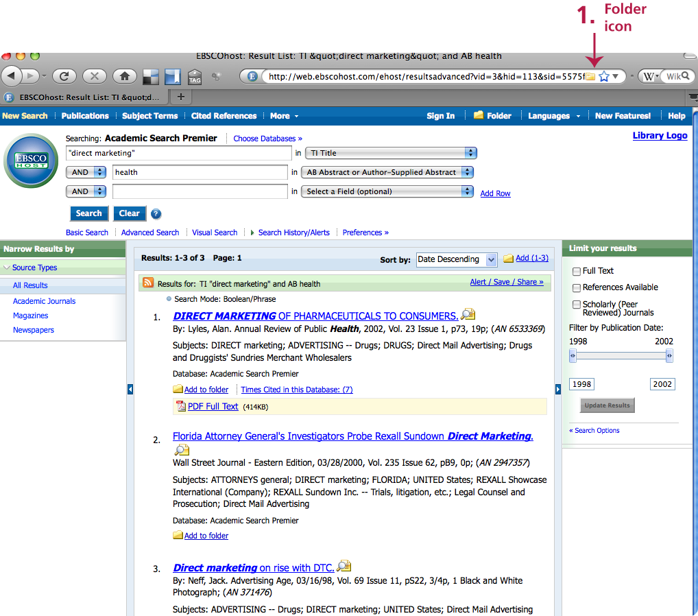Screen dimensions: 698x616
Task: Click the Wikipedia W search engine icon
Action: click(649, 77)
